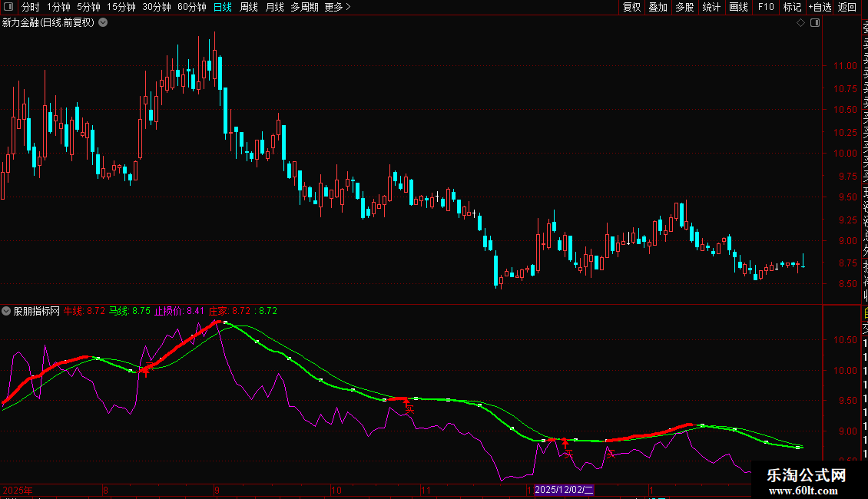This screenshot has height=499, width=868.
Task: Toggle the left panel icon in the top-left corner
Action: coord(8,7)
